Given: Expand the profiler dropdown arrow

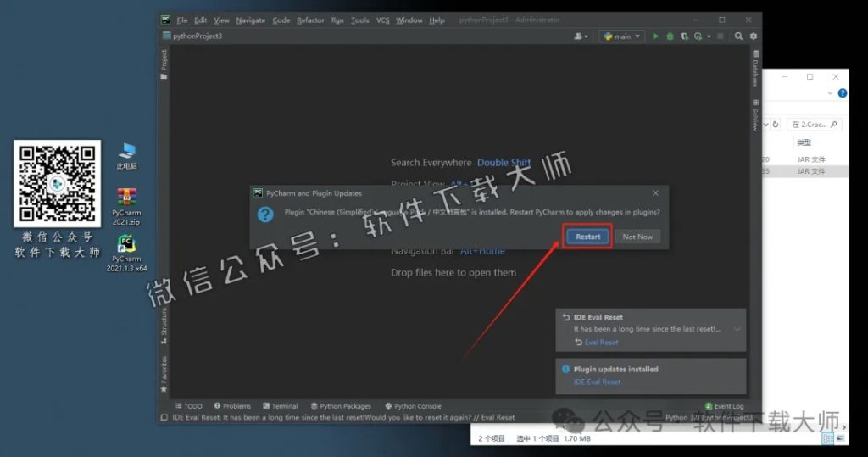Looking at the screenshot, I should (709, 36).
